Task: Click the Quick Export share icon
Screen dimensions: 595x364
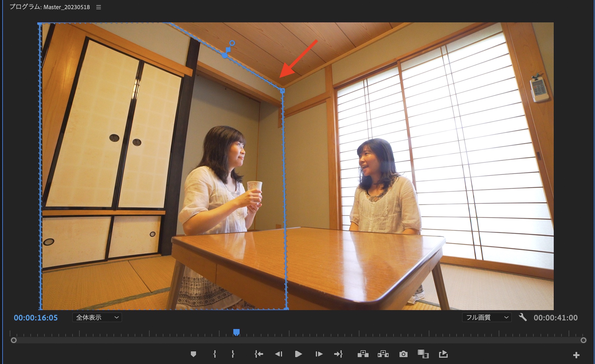Action: click(443, 354)
